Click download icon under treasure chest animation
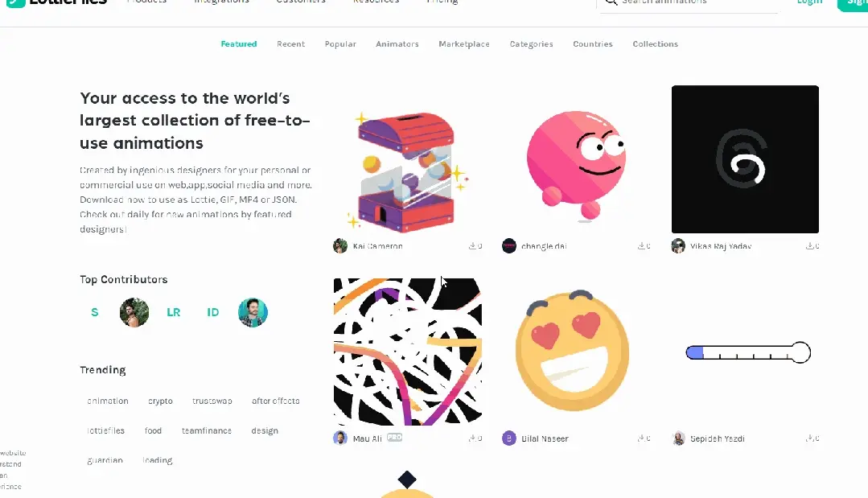Image resolution: width=868 pixels, height=498 pixels. coord(472,245)
